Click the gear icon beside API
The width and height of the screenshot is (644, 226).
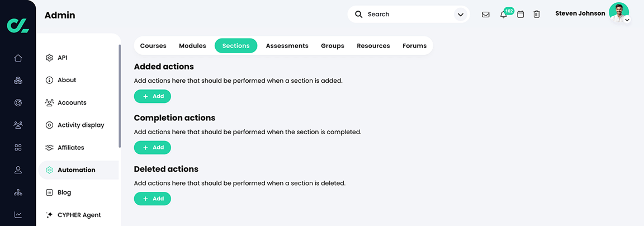point(49,58)
